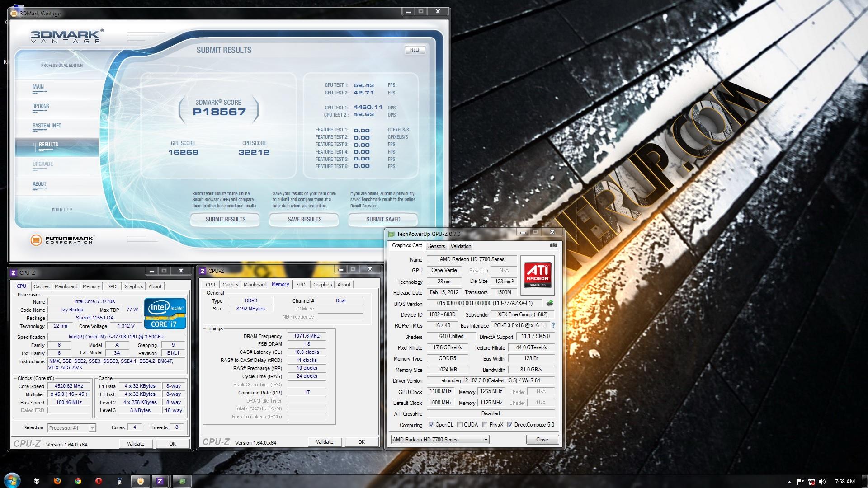
Task: Switch to 3DMark Vantage taskbar button
Action: pyautogui.click(x=140, y=481)
